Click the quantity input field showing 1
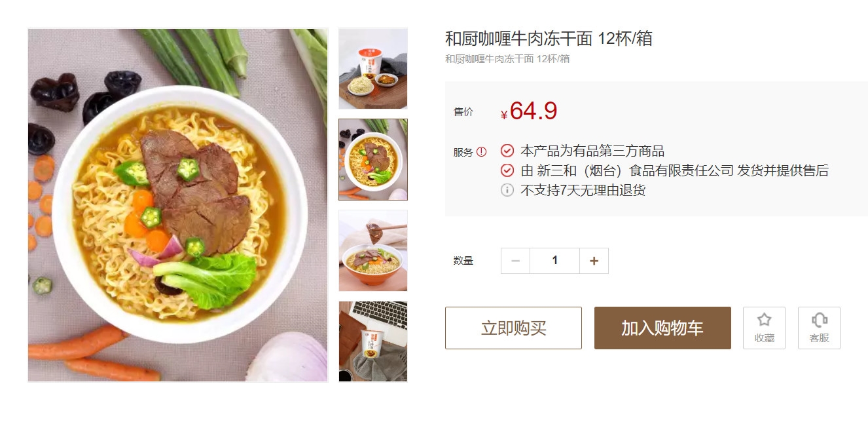 [x=554, y=261]
